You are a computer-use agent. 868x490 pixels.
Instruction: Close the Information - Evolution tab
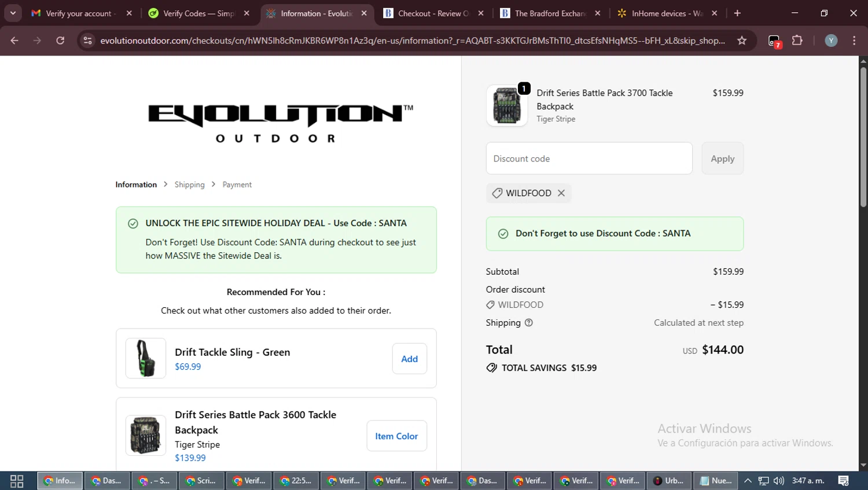[x=364, y=13]
